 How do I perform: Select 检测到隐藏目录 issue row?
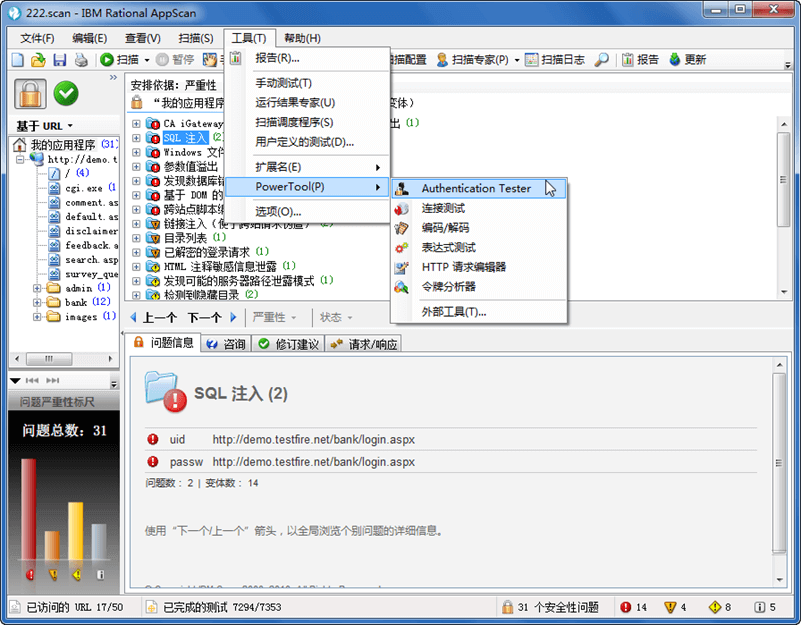pos(201,295)
